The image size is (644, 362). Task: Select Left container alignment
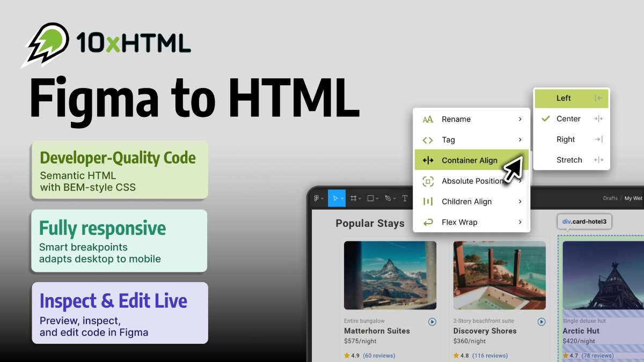pyautogui.click(x=565, y=98)
